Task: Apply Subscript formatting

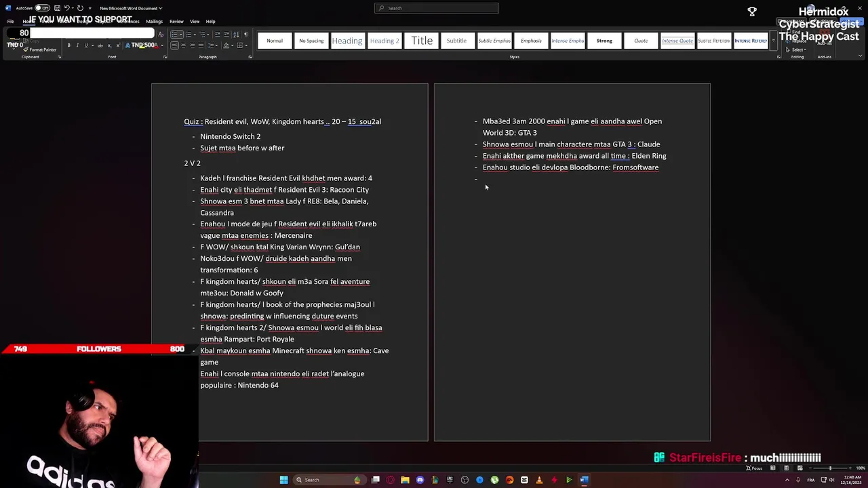Action: click(109, 45)
